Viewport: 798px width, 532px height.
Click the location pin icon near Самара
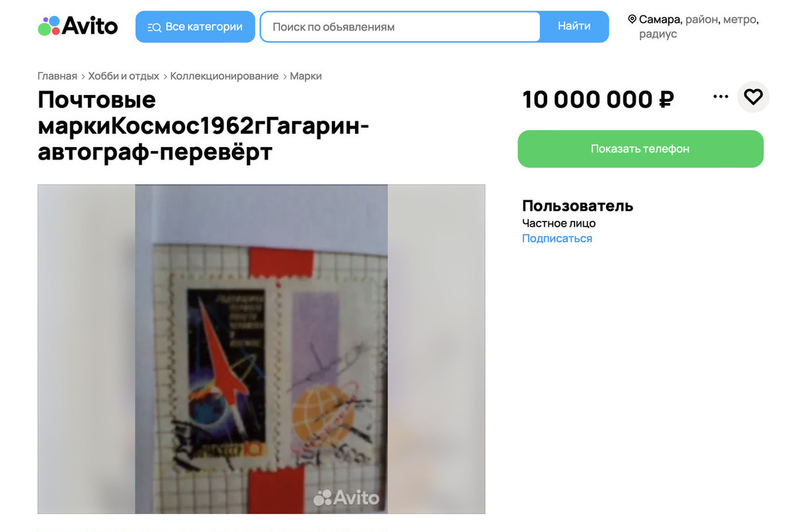[x=632, y=19]
